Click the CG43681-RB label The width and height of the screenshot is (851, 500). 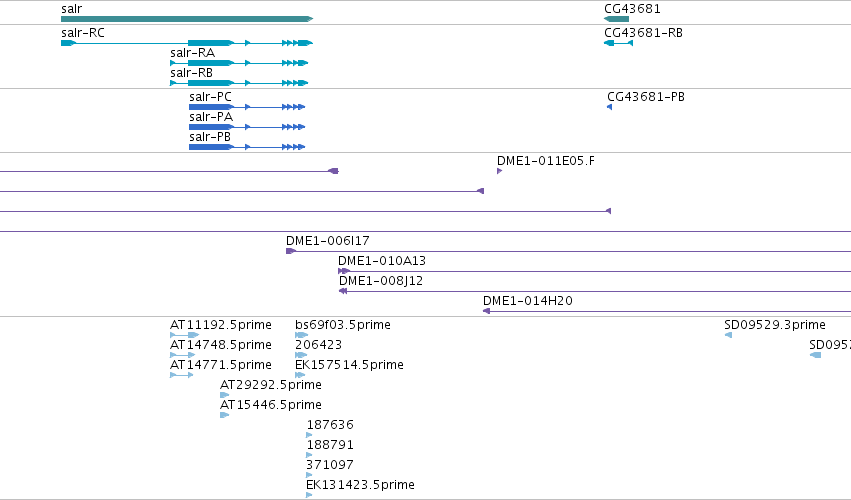(x=644, y=33)
